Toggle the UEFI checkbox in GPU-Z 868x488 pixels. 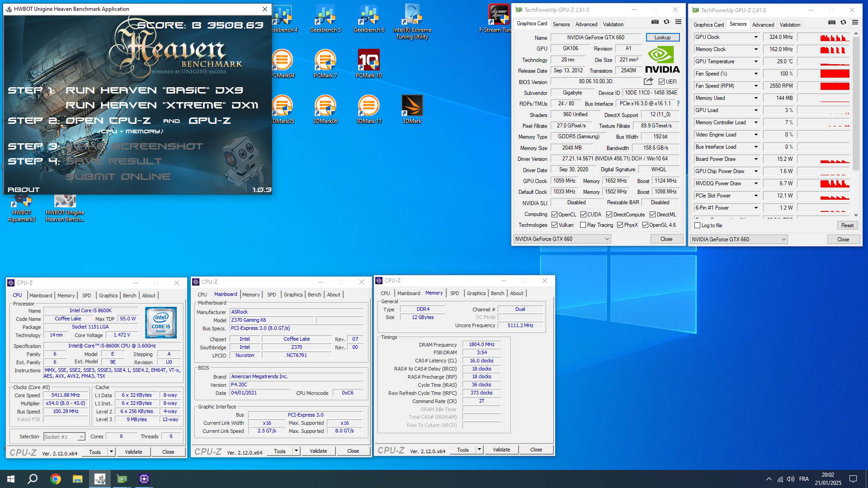(661, 82)
